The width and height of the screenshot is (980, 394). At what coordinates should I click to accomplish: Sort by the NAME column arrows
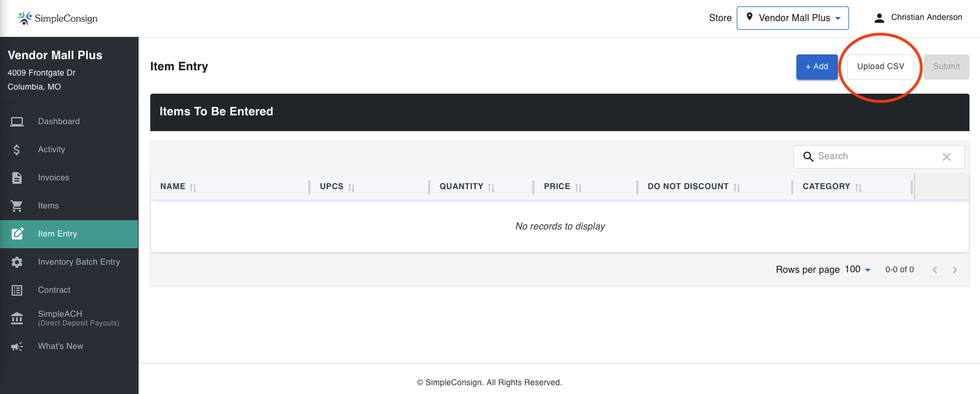point(193,187)
